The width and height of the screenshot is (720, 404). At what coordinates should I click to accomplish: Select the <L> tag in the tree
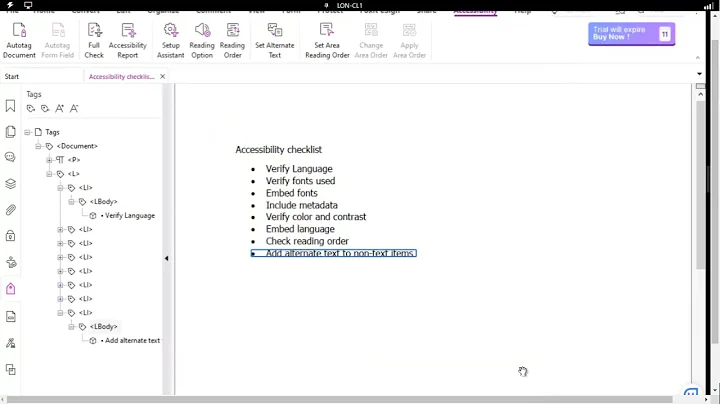click(73, 174)
